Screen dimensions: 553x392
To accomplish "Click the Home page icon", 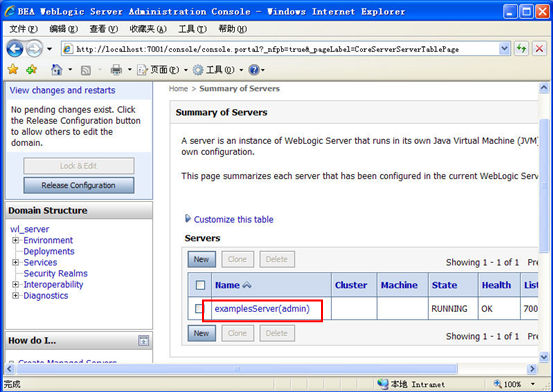I will click(x=56, y=70).
